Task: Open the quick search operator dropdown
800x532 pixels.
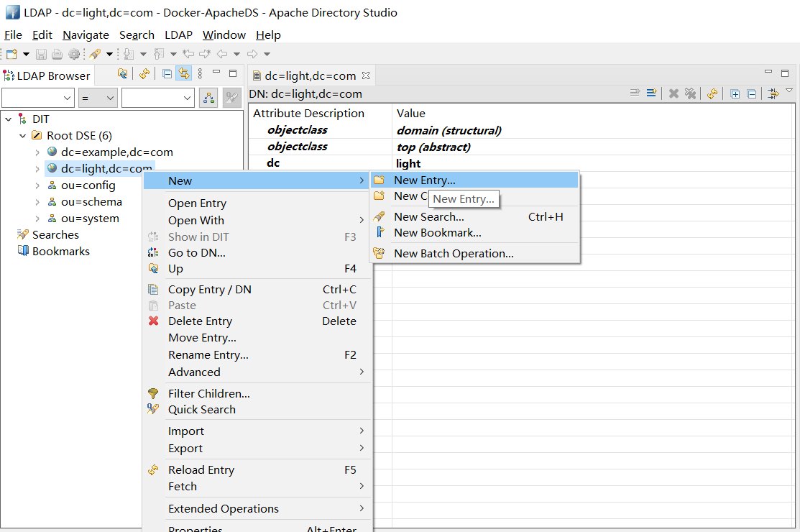Action: tap(98, 98)
